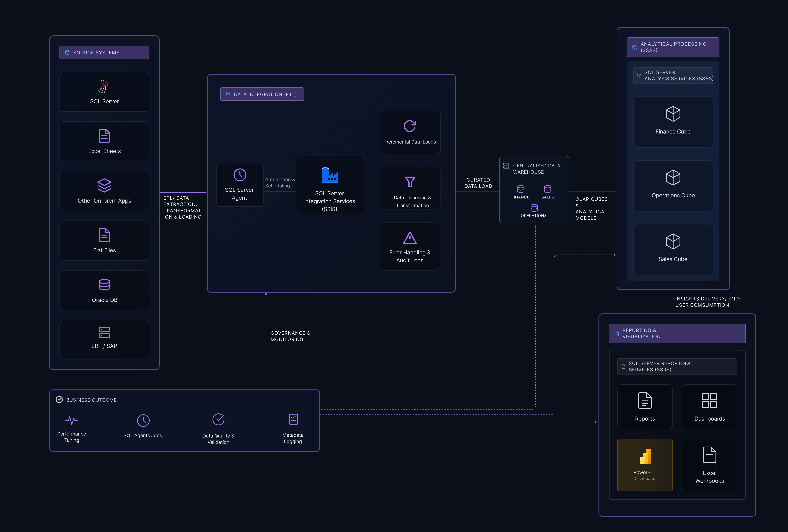The width and height of the screenshot is (788, 532).
Task: Click the Incremental Data Loads refresh icon
Action: (x=410, y=126)
